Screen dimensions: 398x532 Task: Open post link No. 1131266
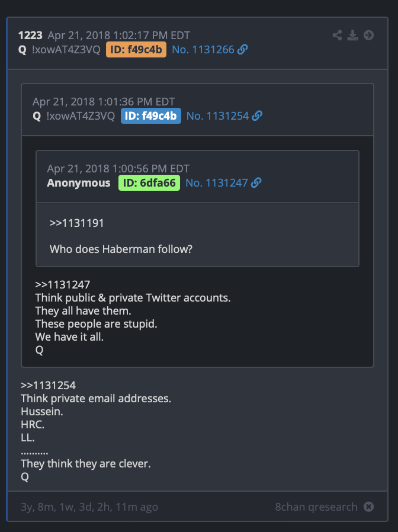point(203,50)
